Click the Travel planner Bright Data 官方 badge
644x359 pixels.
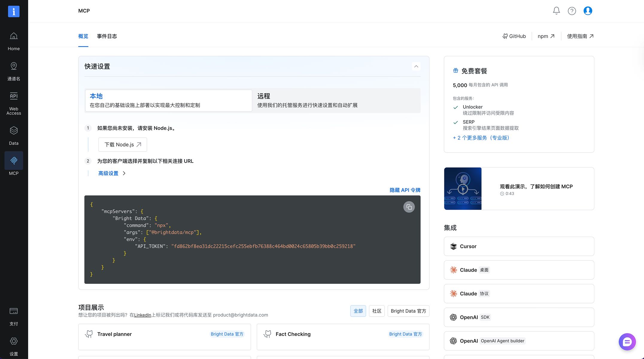(227, 334)
